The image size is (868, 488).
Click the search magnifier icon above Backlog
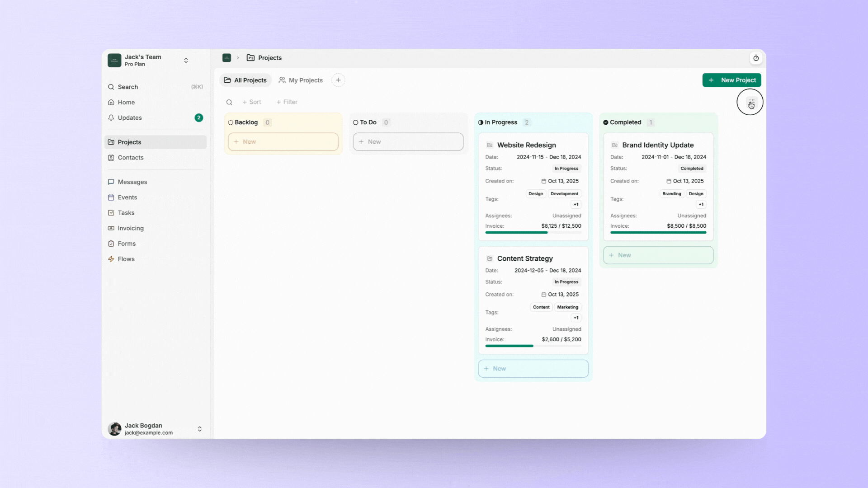click(x=229, y=102)
